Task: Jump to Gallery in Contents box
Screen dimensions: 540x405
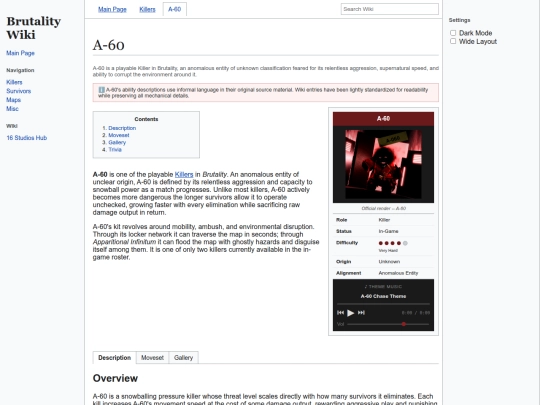Action: [x=117, y=142]
